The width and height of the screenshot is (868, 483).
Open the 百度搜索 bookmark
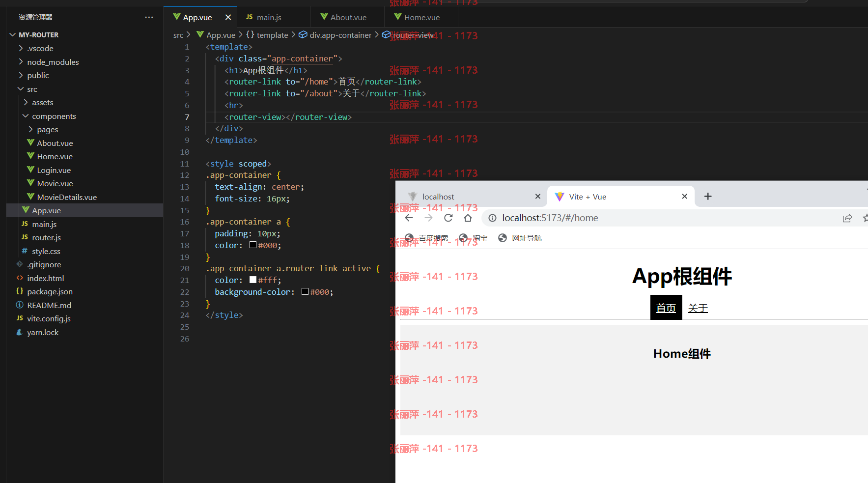(426, 238)
